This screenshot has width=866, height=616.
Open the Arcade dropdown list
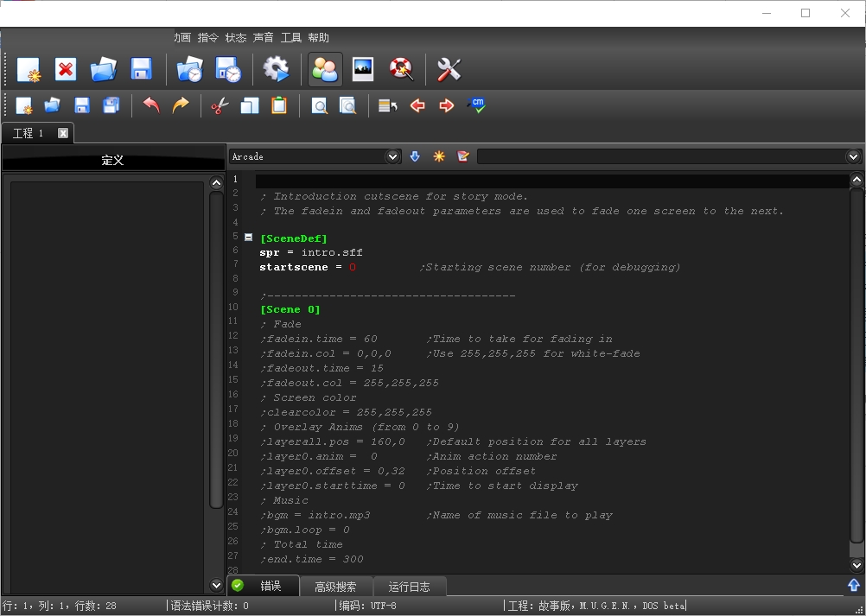pyautogui.click(x=393, y=156)
